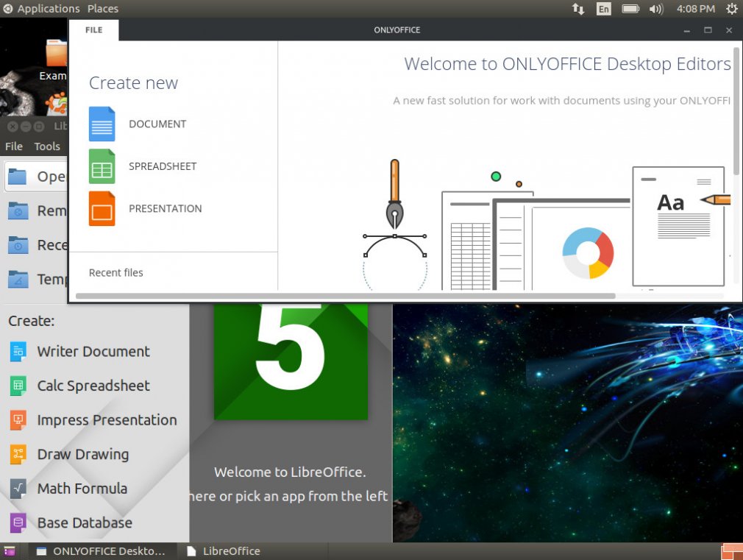Click the LibreOffice 5 logo thumbnail
This screenshot has width=743, height=560.
coord(291,362)
